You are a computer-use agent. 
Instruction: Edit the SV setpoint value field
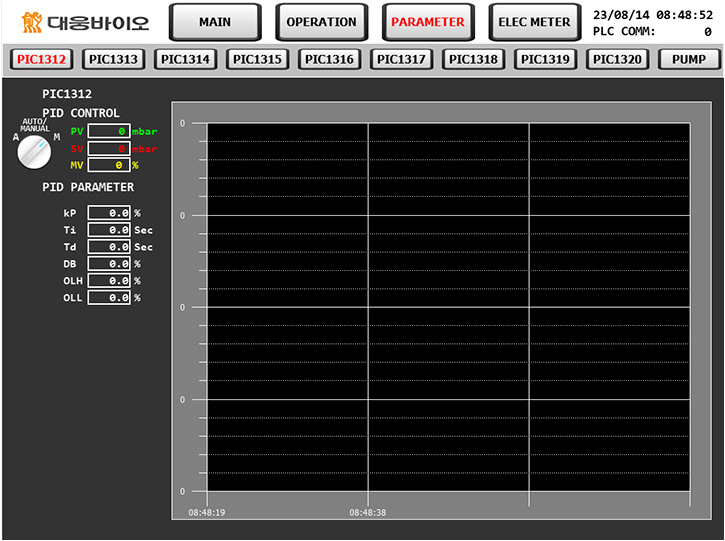[x=109, y=148]
